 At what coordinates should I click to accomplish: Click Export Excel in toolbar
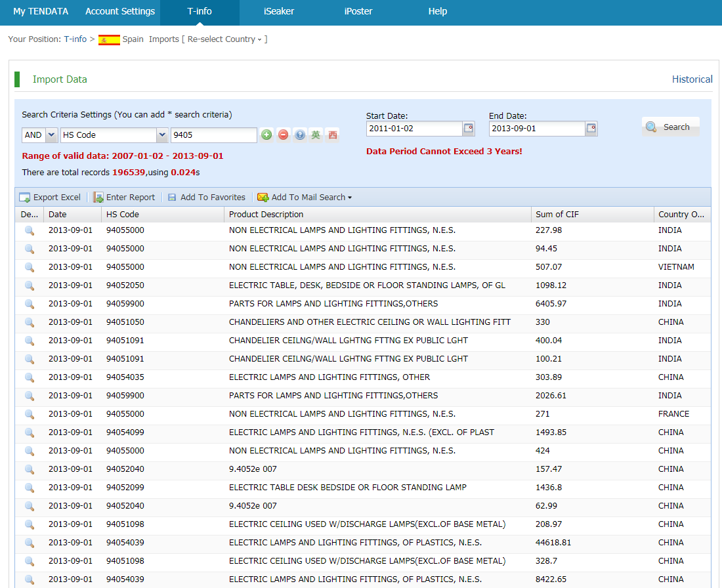point(50,197)
